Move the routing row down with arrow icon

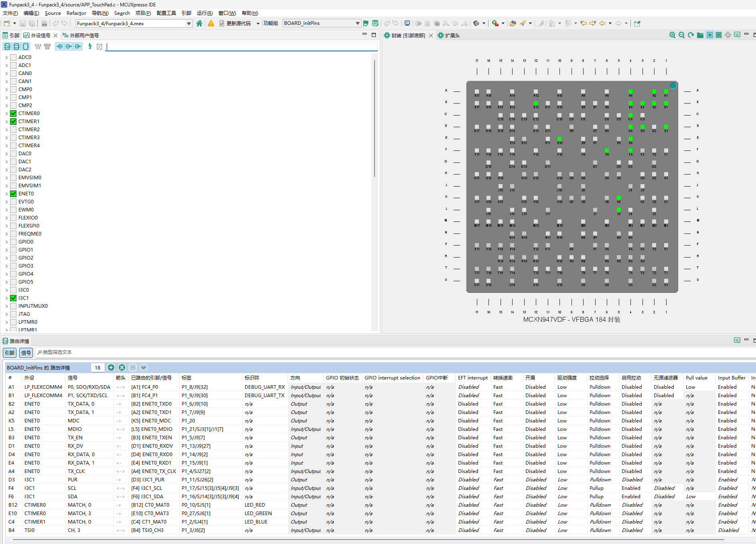(x=144, y=367)
